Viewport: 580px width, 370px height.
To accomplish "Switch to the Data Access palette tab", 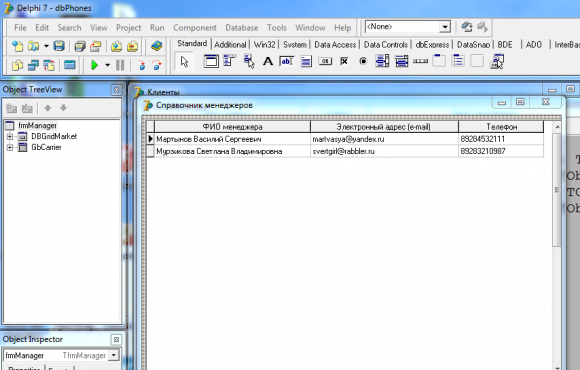I will 335,45.
